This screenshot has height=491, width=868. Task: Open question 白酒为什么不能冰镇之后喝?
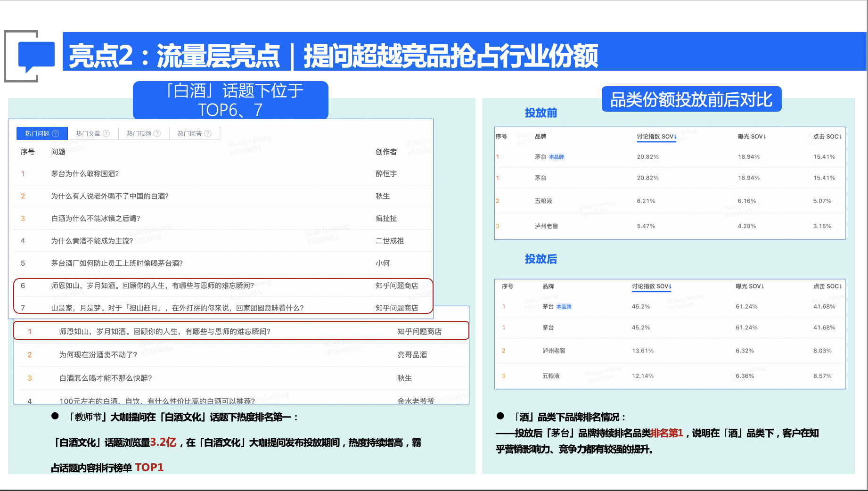96,219
